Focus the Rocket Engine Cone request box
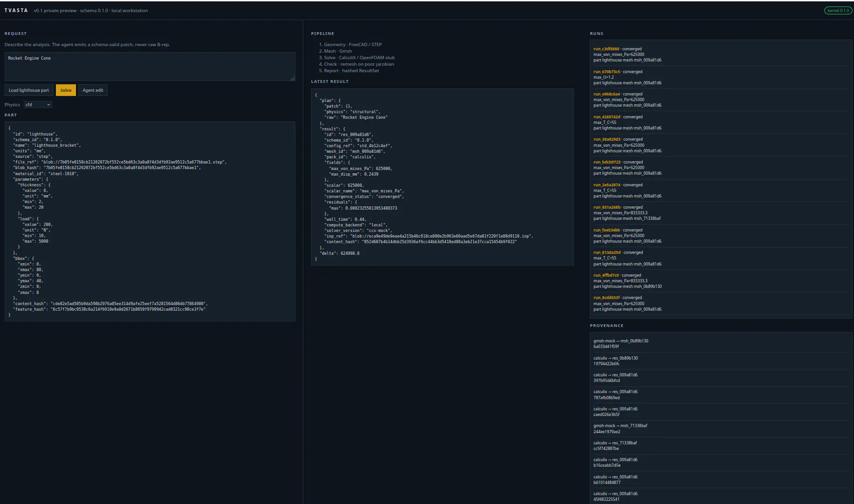This screenshot has height=504, width=854. click(x=150, y=67)
